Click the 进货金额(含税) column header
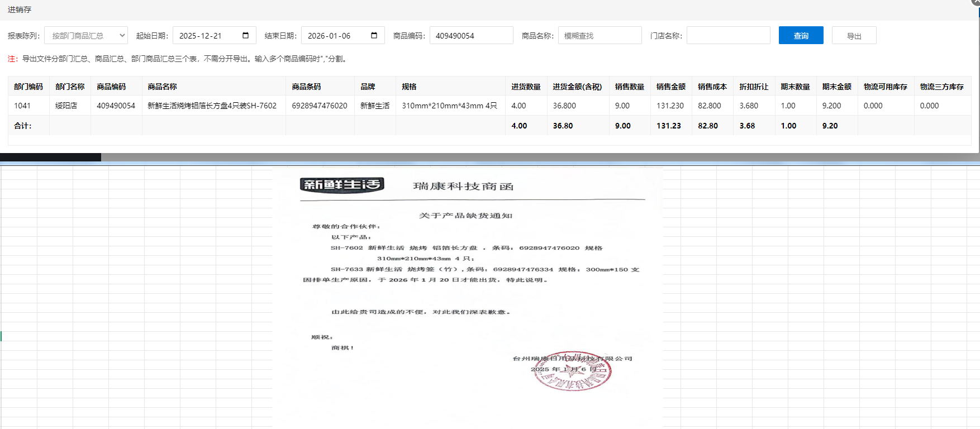 pos(577,87)
